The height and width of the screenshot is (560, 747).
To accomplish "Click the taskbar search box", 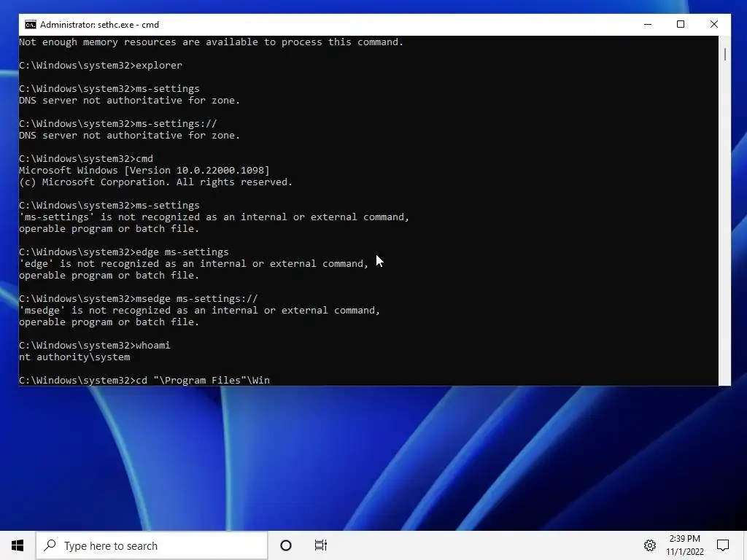I will tap(152, 545).
